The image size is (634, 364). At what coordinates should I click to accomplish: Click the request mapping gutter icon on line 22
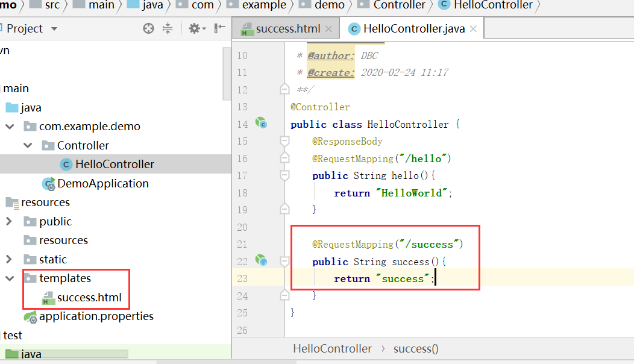(261, 260)
